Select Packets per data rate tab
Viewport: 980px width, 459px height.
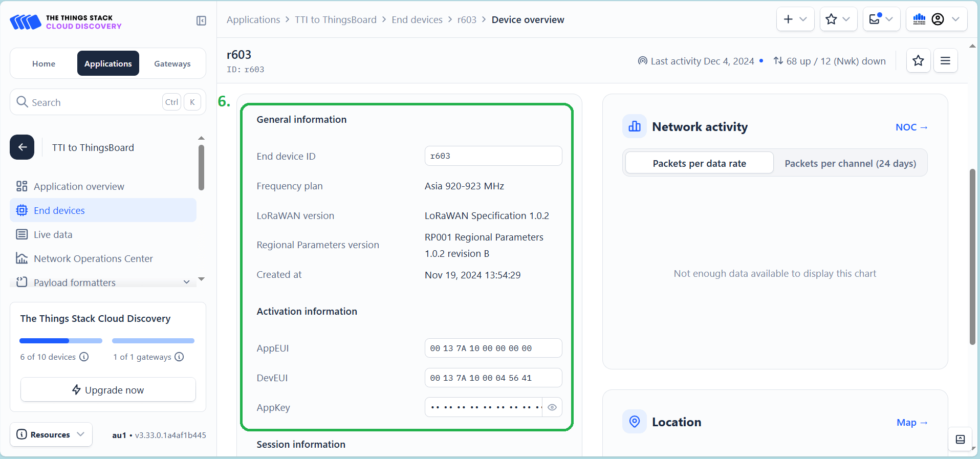point(699,163)
